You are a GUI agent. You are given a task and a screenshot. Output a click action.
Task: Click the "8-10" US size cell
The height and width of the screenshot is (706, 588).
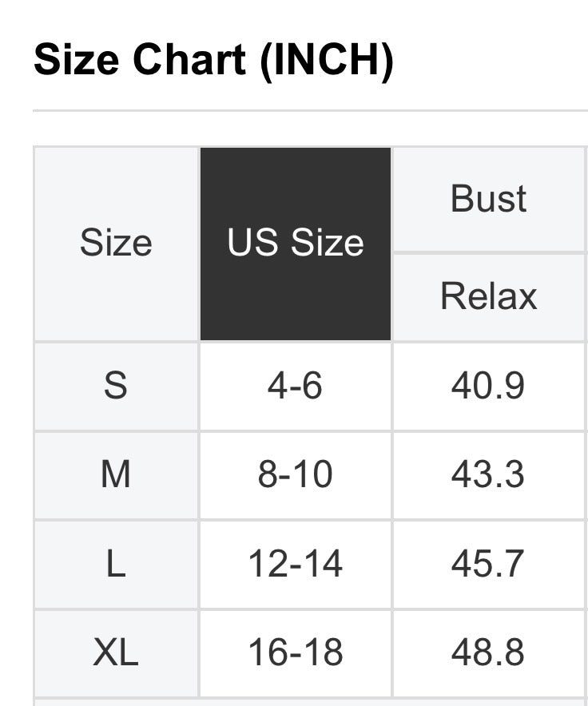pyautogui.click(x=296, y=475)
